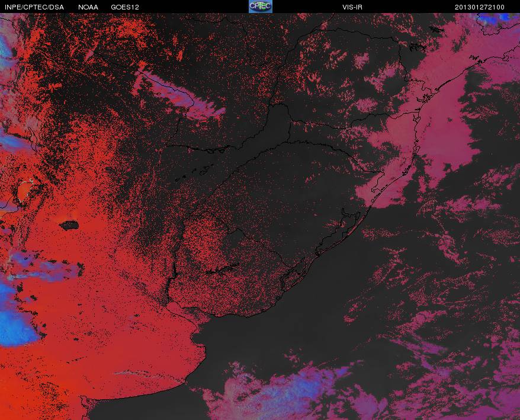Click the large blue cloud at left edge
Screen dimensions: 520x420
[x=15, y=315]
